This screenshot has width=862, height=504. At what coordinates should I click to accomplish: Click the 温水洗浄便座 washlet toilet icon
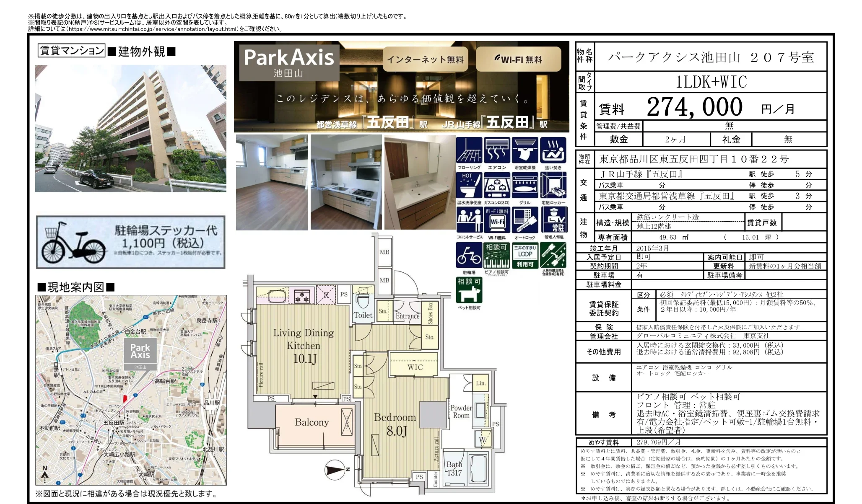click(469, 185)
